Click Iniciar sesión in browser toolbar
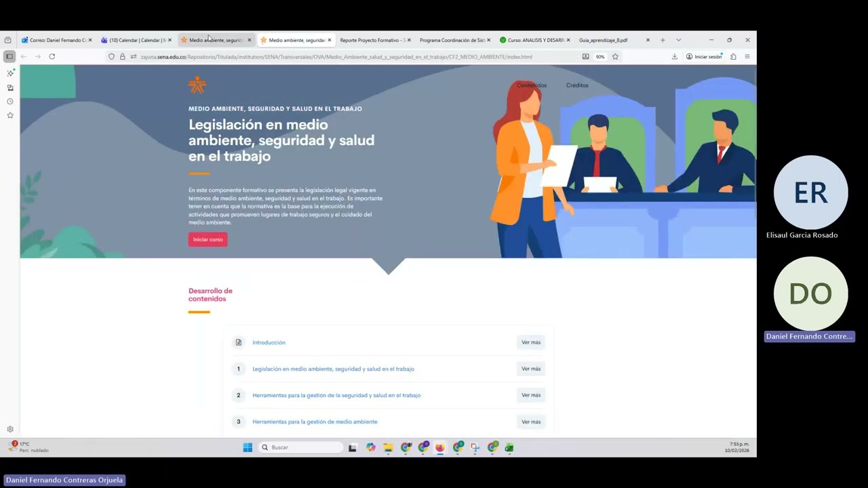 (x=704, y=57)
